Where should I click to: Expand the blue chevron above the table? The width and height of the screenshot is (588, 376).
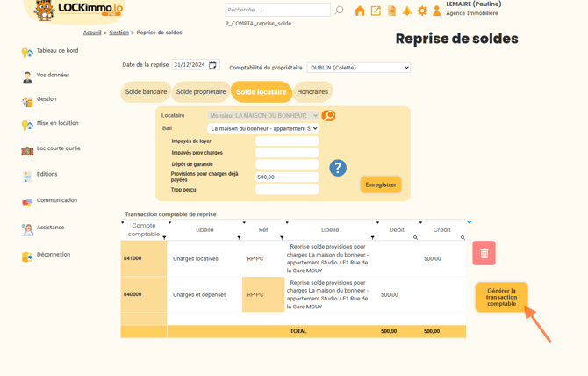(470, 222)
